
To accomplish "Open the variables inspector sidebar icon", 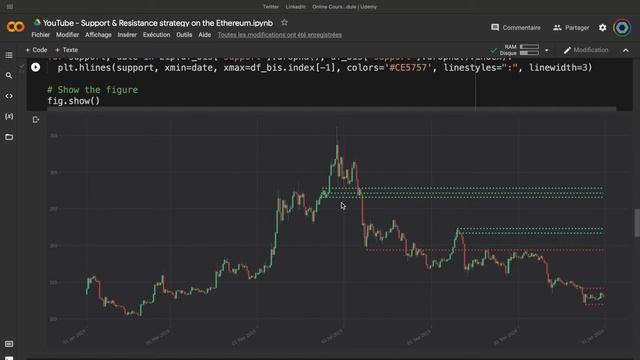I will point(9,116).
